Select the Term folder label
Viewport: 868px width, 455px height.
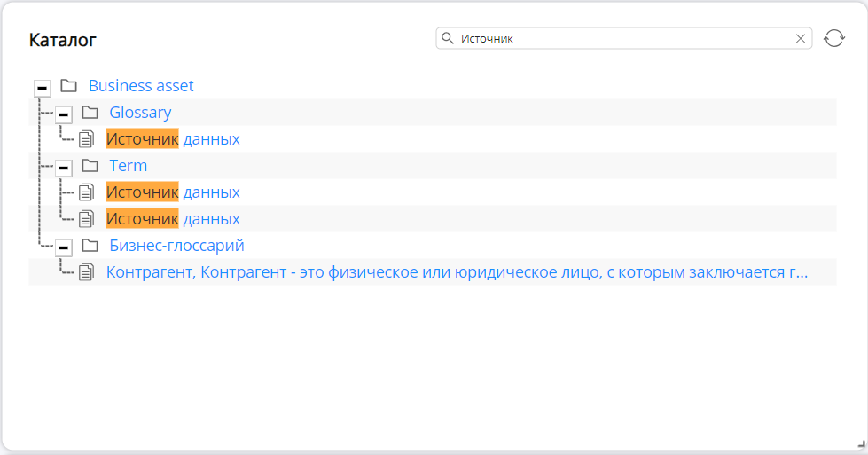coord(128,166)
